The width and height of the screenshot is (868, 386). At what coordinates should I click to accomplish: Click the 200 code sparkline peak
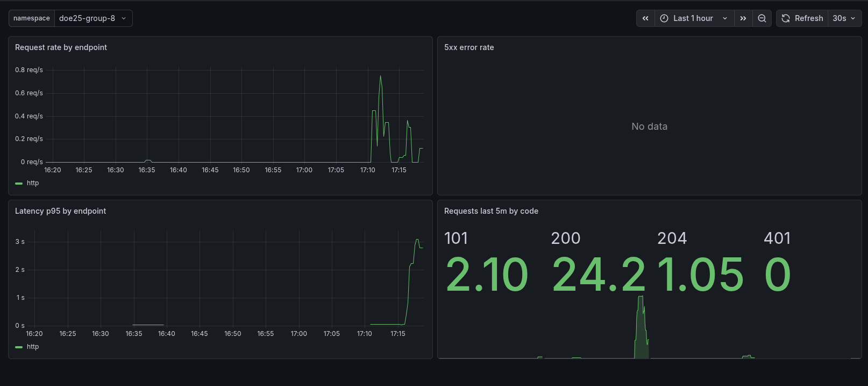[641, 297]
